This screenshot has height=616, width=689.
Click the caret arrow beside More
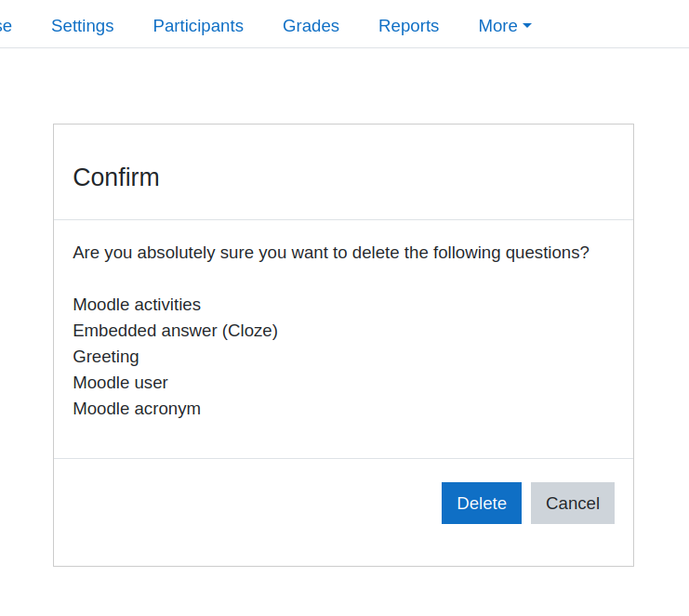pyautogui.click(x=527, y=26)
